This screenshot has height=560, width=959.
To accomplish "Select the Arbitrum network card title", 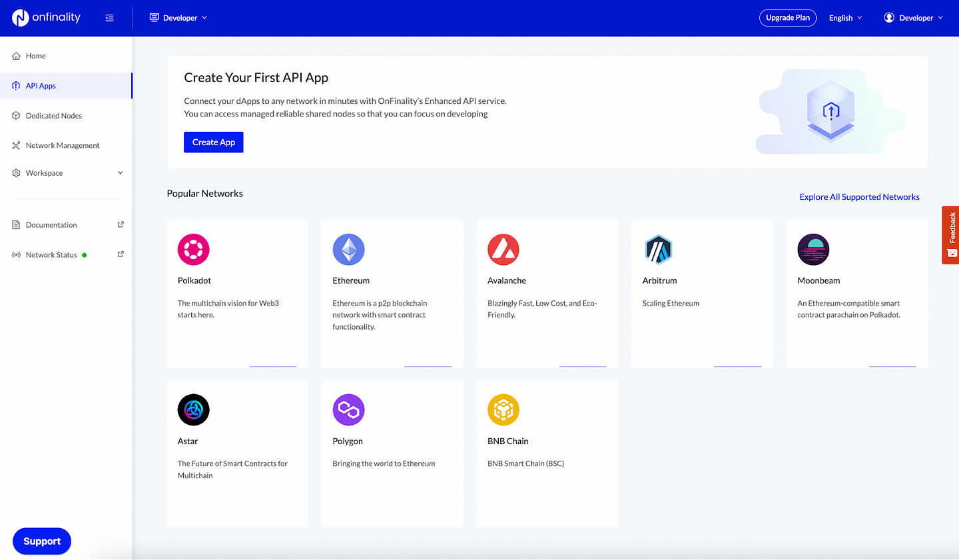I will click(x=660, y=281).
